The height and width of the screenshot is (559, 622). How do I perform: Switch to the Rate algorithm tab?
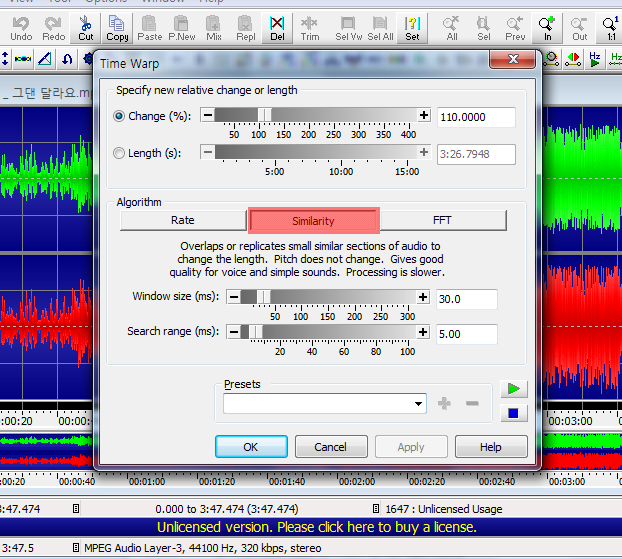[x=182, y=220]
